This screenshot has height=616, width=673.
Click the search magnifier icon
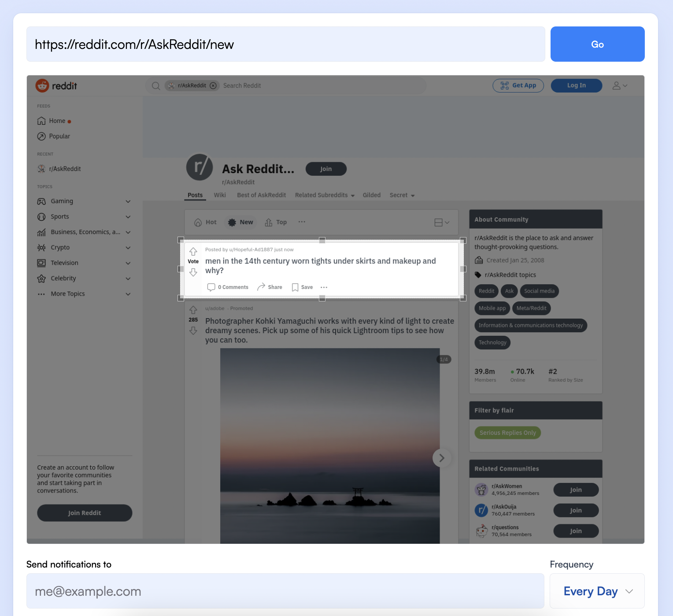click(156, 85)
